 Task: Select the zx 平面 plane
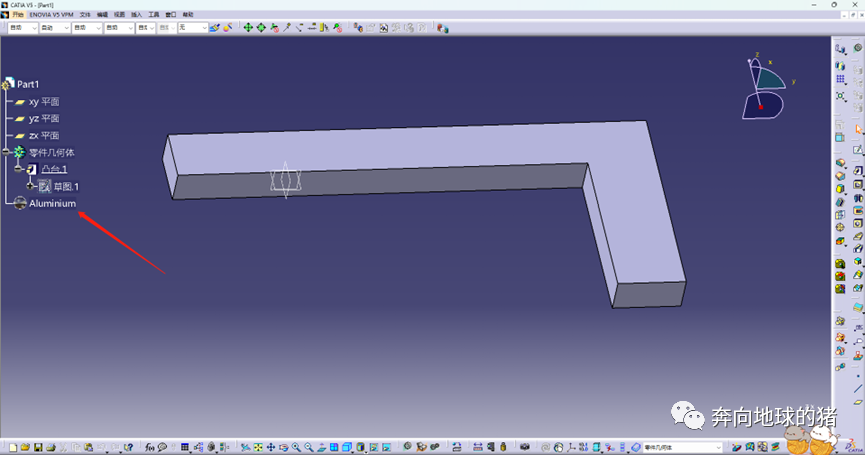[44, 136]
